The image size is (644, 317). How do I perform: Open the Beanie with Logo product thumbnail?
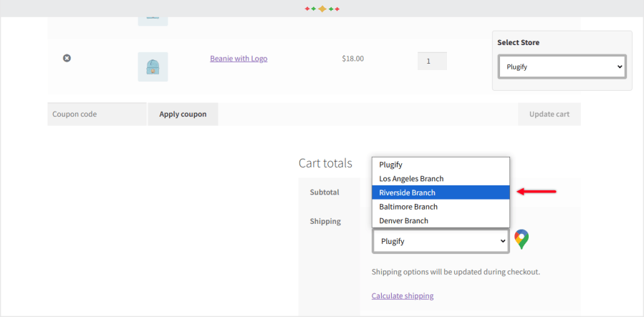[153, 67]
